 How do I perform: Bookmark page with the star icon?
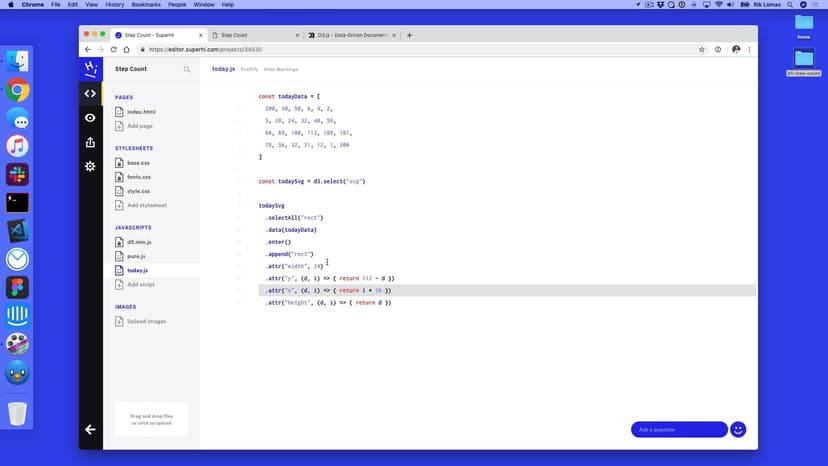tap(702, 49)
